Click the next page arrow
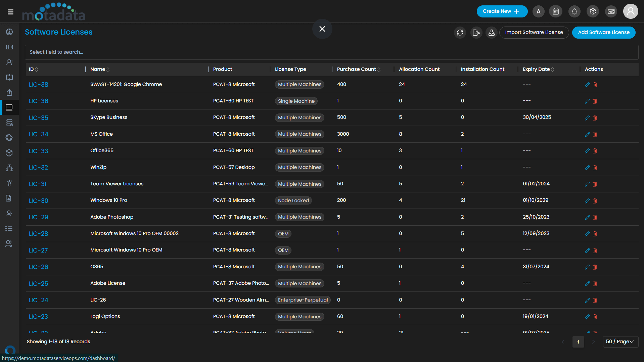644x362 pixels. pyautogui.click(x=593, y=342)
